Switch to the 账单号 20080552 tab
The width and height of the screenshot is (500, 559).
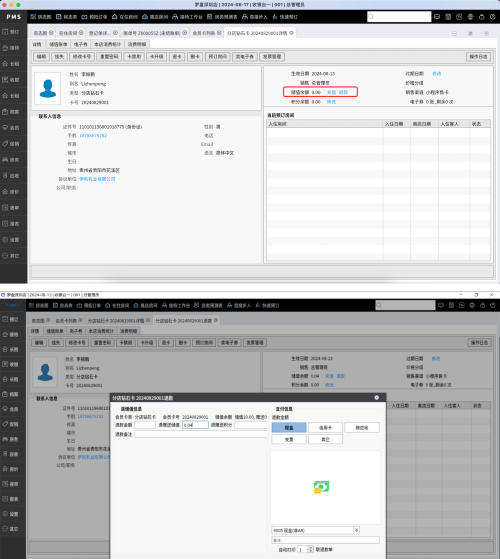tap(152, 33)
